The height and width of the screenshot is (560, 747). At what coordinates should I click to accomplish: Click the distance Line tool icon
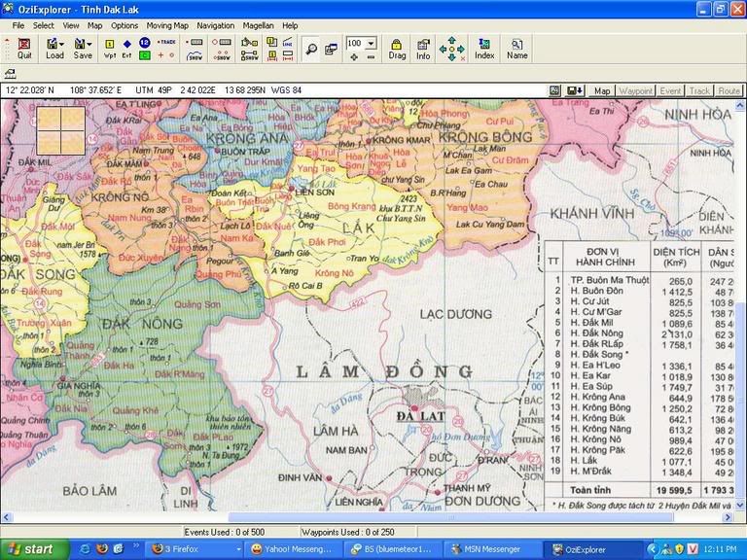[x=287, y=43]
